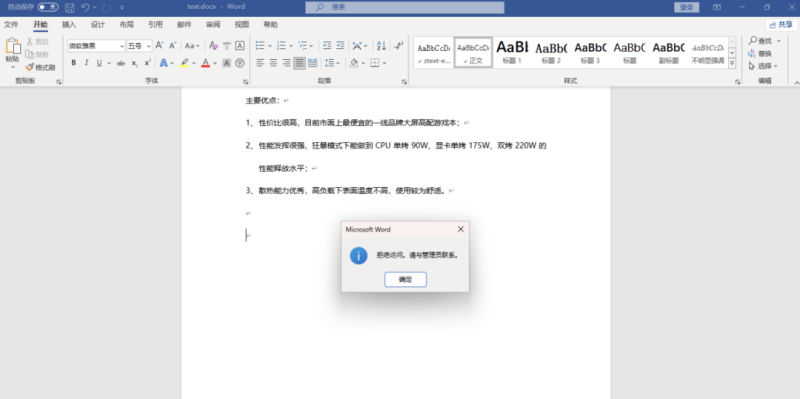The width and height of the screenshot is (800, 399).
Task: Click the Show paragraph marks icon
Action: (399, 45)
